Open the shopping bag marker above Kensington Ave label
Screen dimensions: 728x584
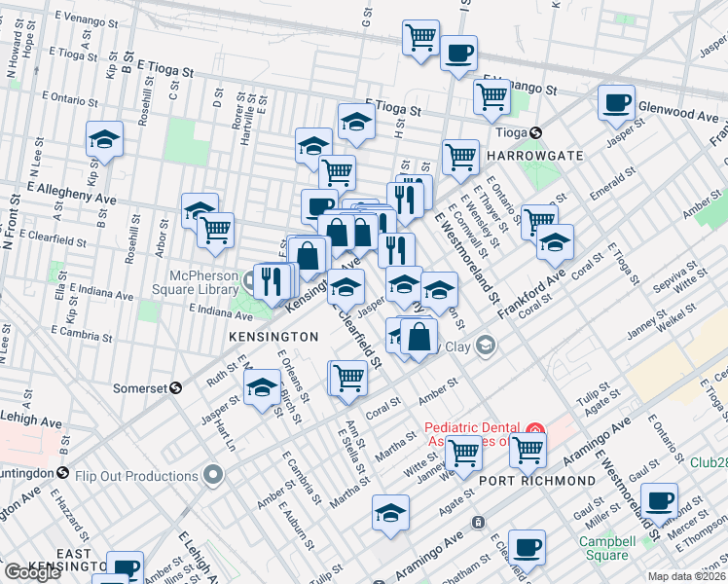point(308,256)
